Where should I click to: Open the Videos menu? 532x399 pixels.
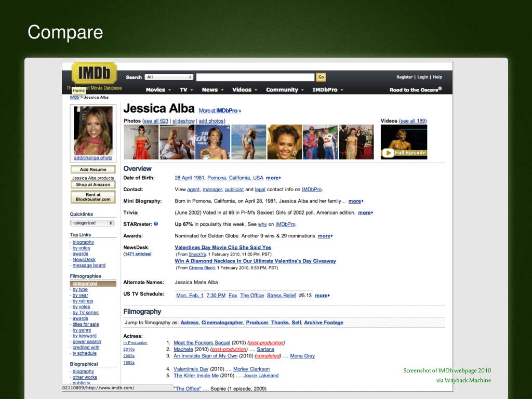[x=245, y=90]
